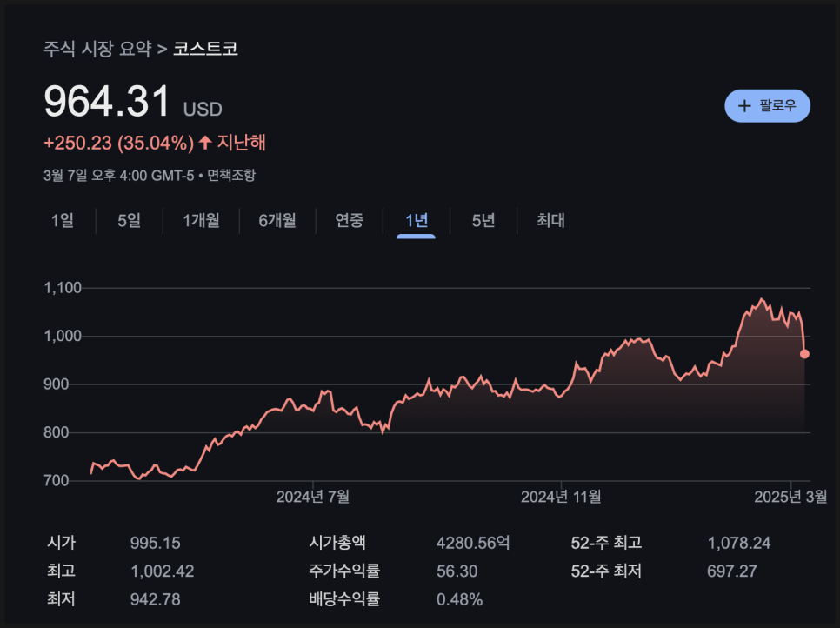Viewport: 840px width, 628px height.
Task: Click the 시가총액 label
Action: coord(337,543)
